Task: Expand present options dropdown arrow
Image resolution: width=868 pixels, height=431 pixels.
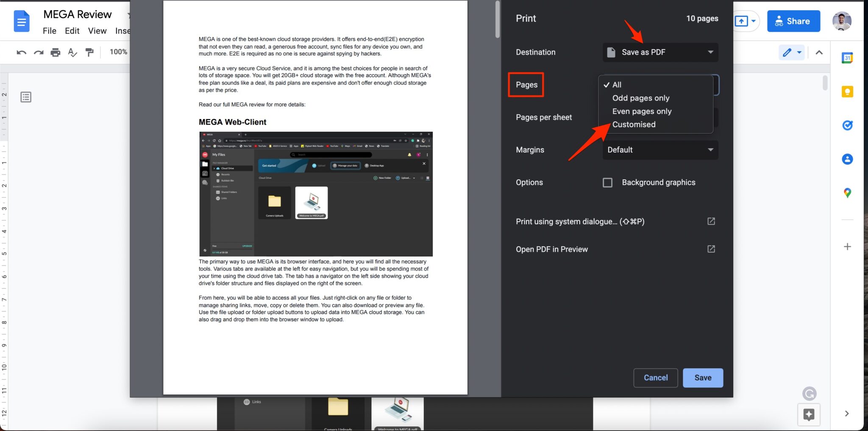Action: (x=754, y=21)
